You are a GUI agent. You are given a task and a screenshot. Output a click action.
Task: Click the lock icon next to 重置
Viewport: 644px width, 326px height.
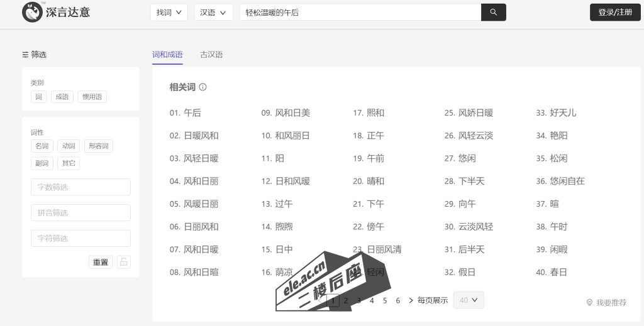(124, 262)
